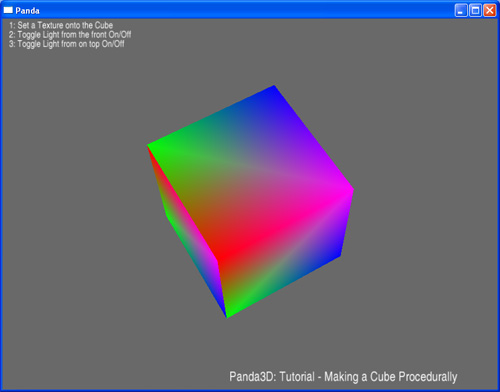Click the green bottommost corner of the cube
500x392 pixels.
click(x=228, y=315)
